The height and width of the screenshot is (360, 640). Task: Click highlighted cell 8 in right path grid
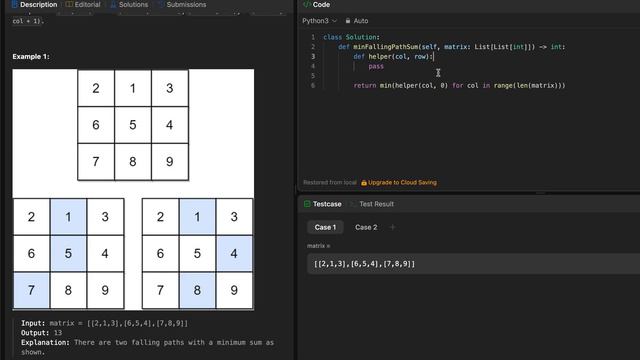pos(197,290)
